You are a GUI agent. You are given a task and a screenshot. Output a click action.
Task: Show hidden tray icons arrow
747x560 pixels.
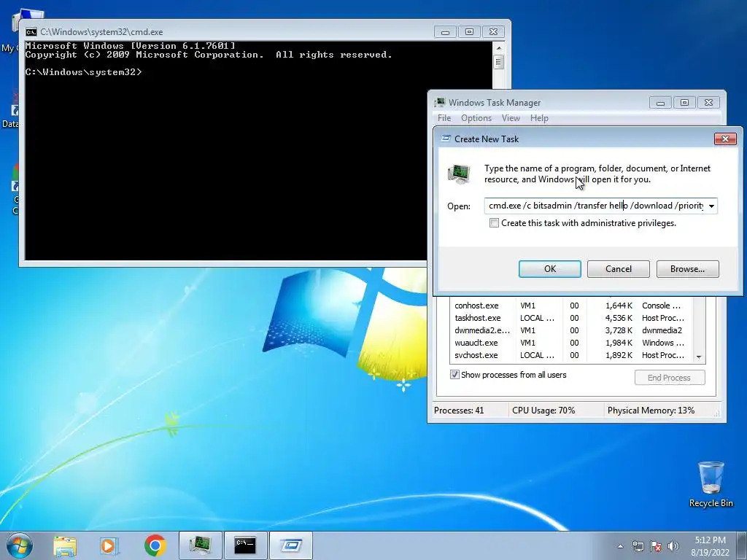point(620,546)
